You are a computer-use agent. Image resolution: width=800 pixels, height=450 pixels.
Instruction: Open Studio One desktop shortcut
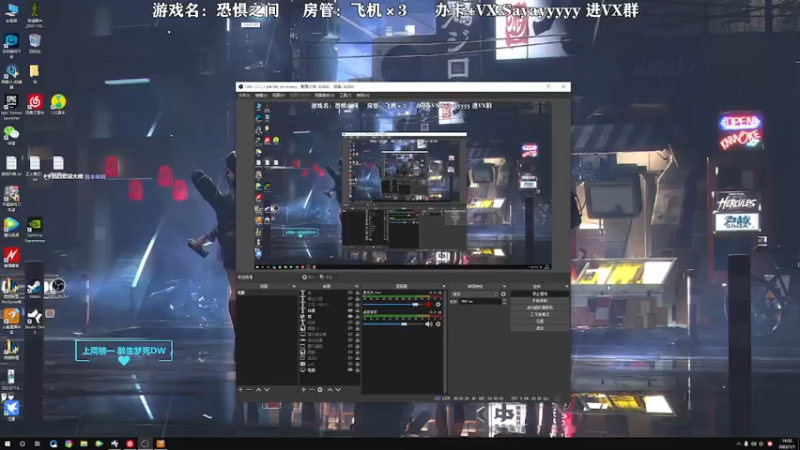pos(35,320)
